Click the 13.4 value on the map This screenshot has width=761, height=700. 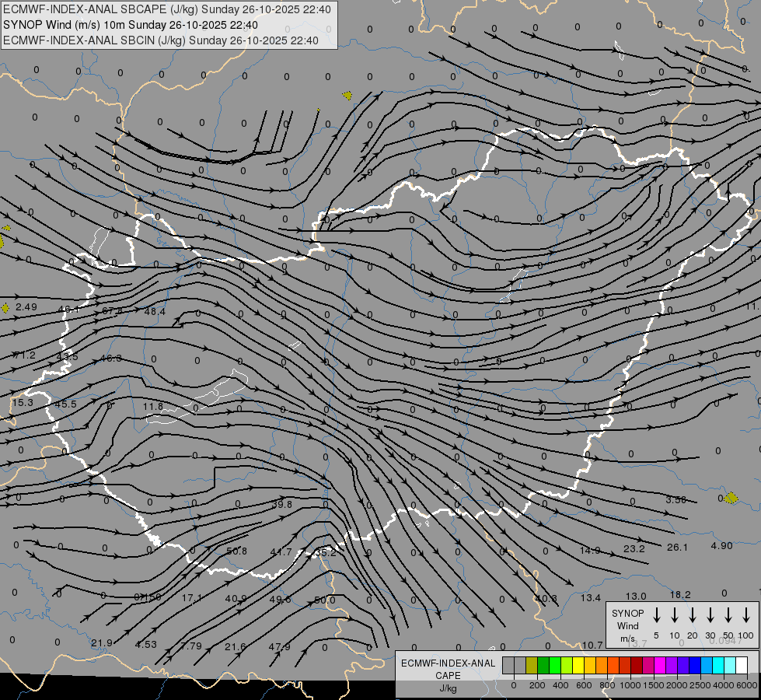coord(591,597)
